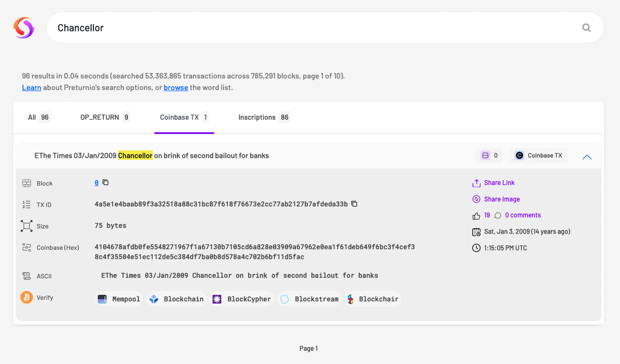Viewport: 620px width, 364px height.
Task: Copy the block number with copy icon
Action: tap(105, 183)
